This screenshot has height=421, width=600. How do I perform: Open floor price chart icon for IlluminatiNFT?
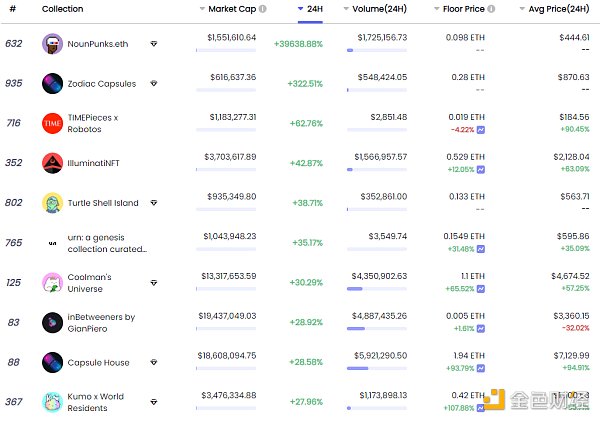[481, 169]
